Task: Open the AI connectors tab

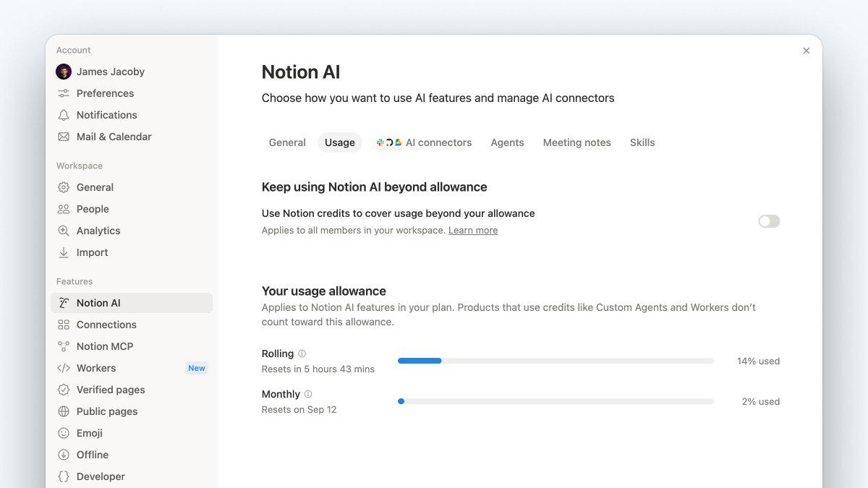Action: (x=424, y=142)
